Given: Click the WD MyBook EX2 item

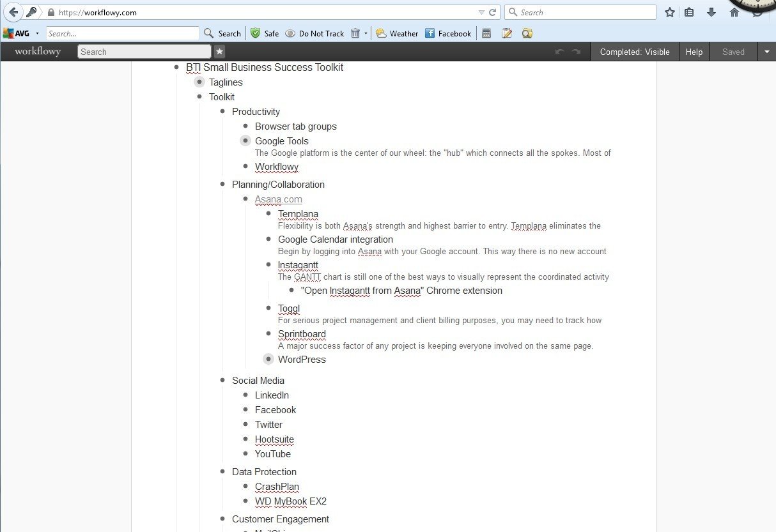Looking at the screenshot, I should (x=291, y=501).
